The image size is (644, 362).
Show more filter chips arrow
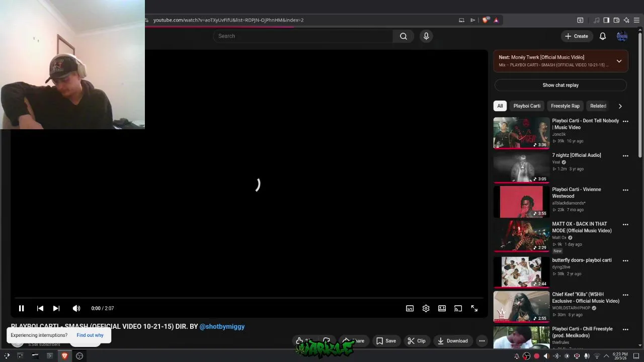620,106
